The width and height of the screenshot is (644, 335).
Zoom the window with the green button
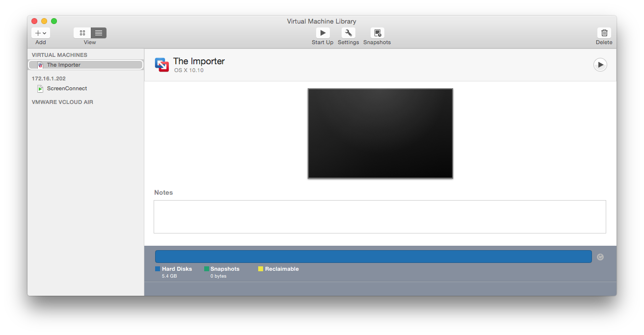coord(54,21)
